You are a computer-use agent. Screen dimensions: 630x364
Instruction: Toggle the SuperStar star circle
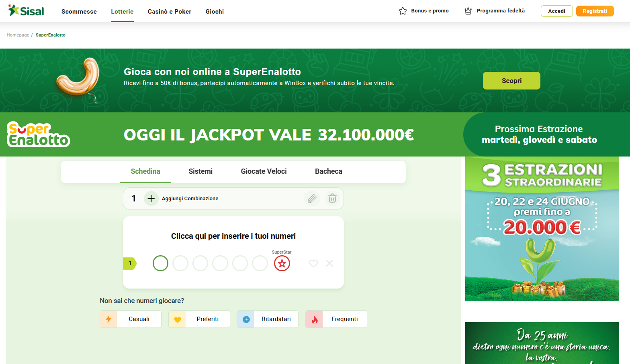pyautogui.click(x=282, y=263)
